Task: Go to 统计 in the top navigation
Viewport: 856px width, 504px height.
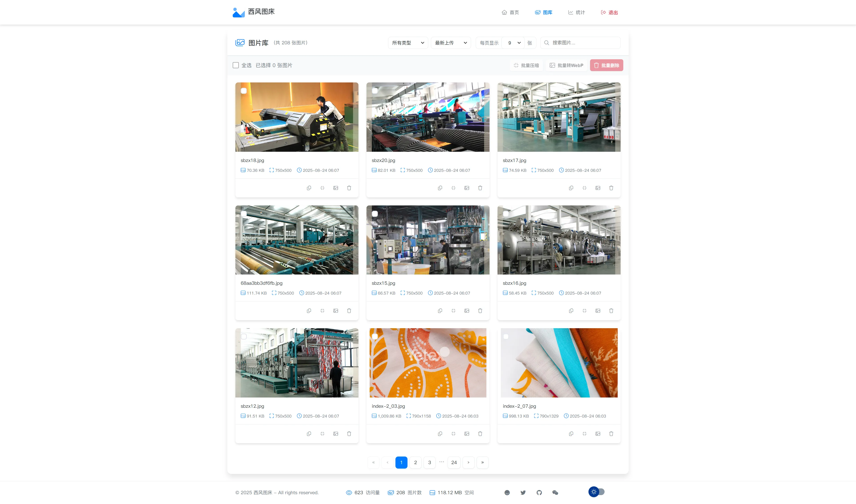Action: 576,12
